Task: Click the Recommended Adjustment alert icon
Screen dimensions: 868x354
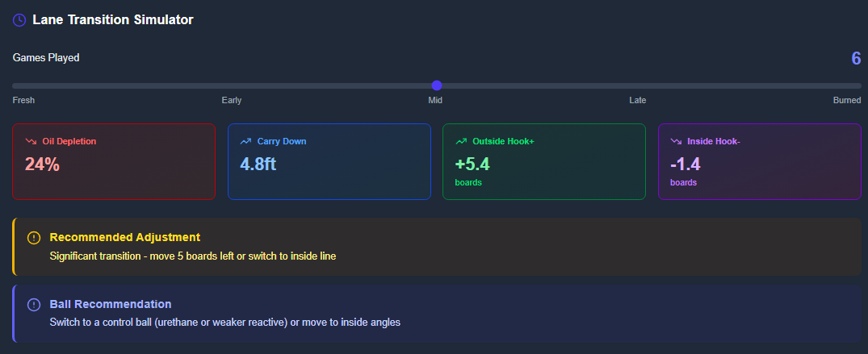Action: (x=33, y=238)
